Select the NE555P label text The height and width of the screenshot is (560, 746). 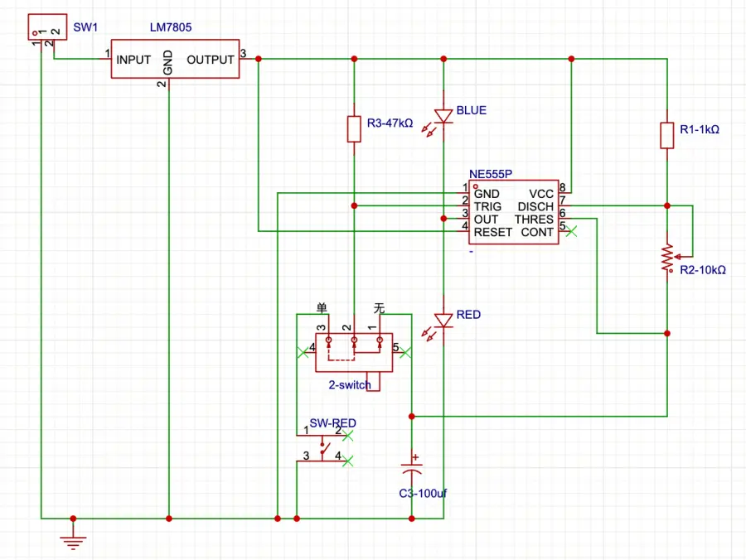(x=491, y=175)
